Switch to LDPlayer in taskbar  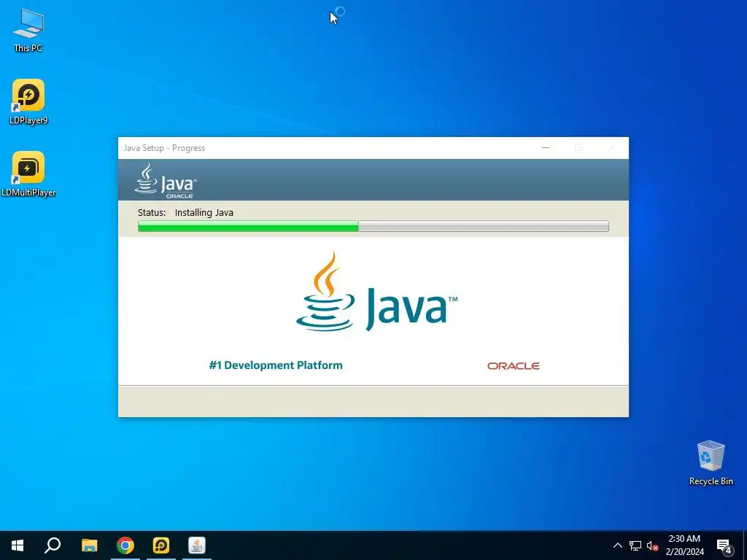(161, 545)
